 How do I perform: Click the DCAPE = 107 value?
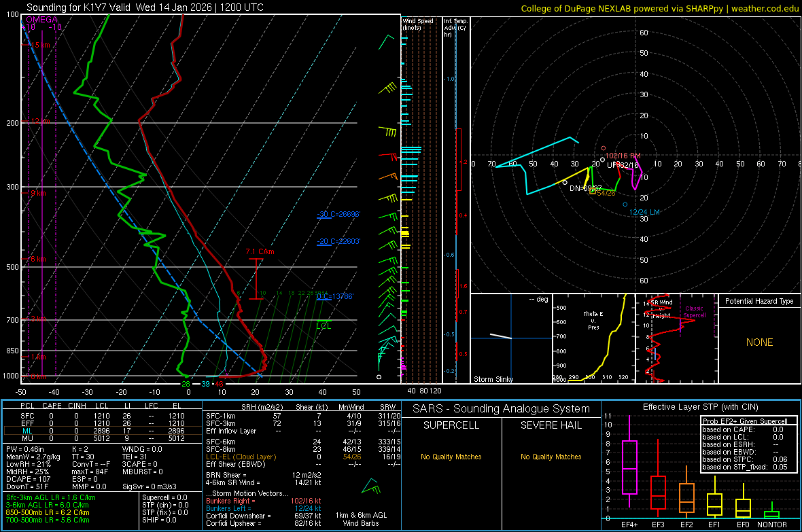[28, 479]
